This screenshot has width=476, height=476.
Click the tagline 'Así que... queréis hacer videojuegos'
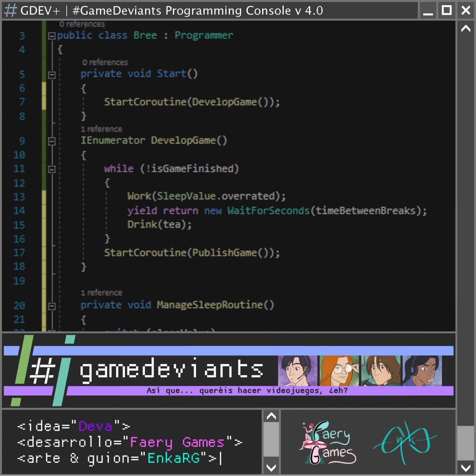pyautogui.click(x=247, y=391)
